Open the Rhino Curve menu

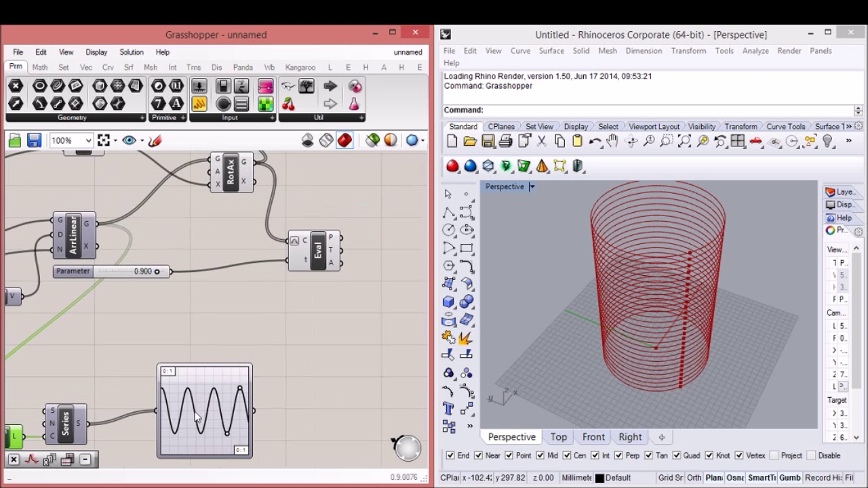(x=520, y=51)
